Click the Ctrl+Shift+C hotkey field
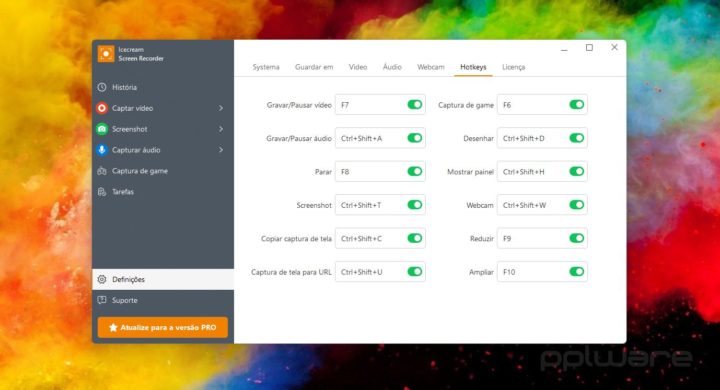The width and height of the screenshot is (720, 390). [x=380, y=238]
